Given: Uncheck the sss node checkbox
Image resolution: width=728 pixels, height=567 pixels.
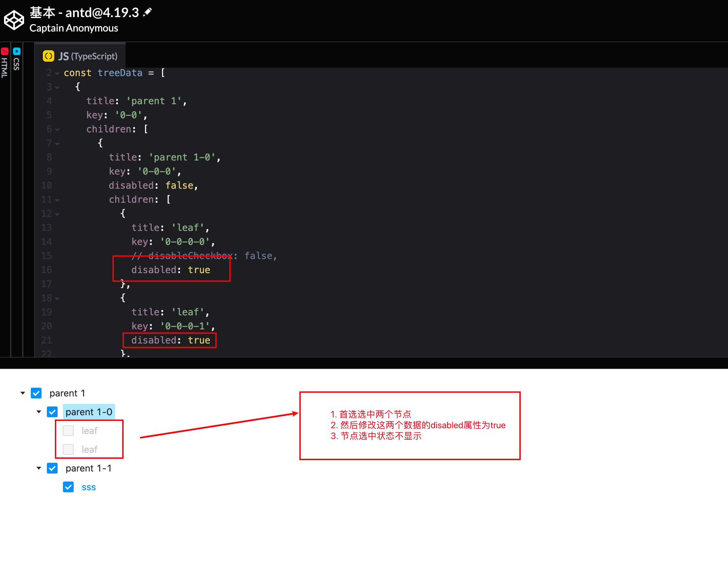Looking at the screenshot, I should pyautogui.click(x=68, y=487).
